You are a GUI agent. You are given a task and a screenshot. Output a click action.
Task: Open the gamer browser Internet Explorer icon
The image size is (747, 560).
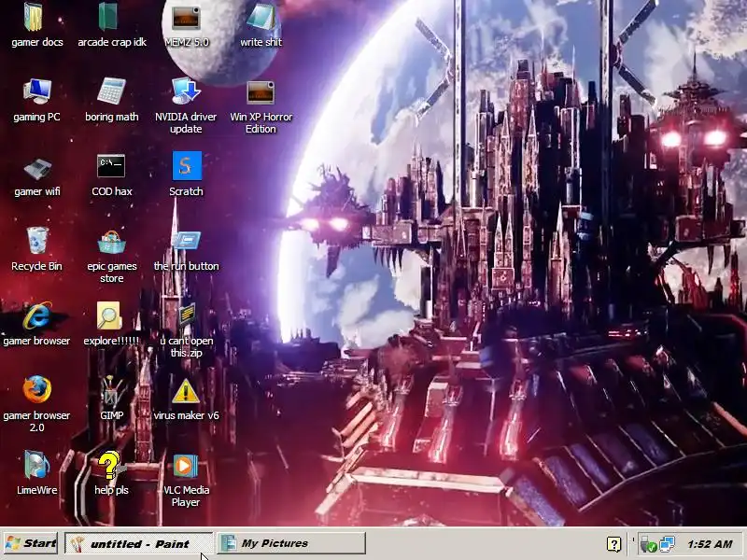point(37,315)
